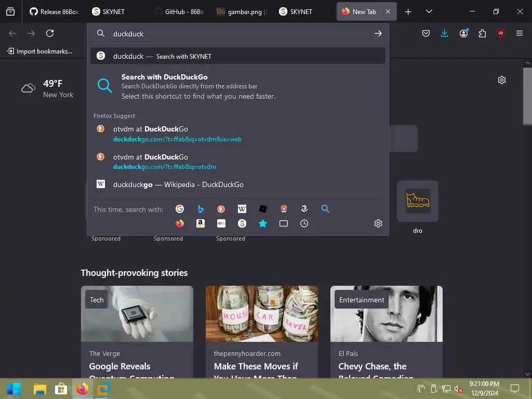This screenshot has height=399, width=532.
Task: Open Microsoft Store from taskbar
Action: [61, 389]
